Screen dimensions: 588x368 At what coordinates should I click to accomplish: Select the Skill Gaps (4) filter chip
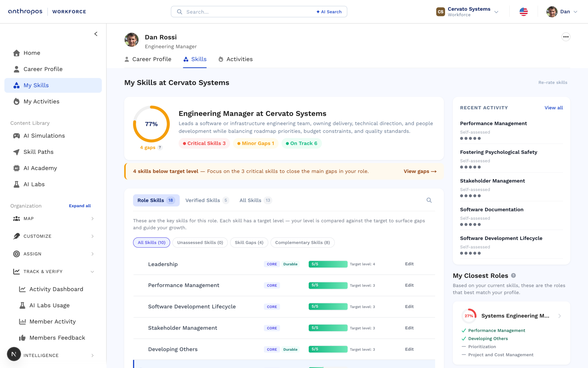(249, 242)
